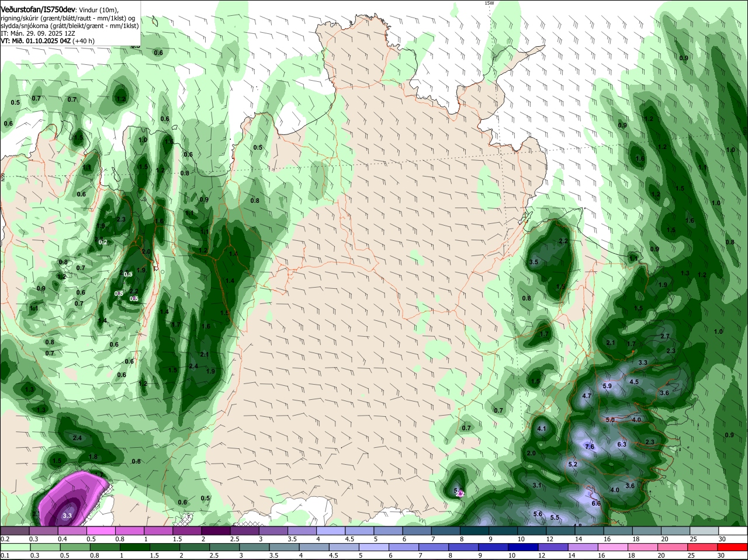The image size is (748, 560).
Task: Click the '2.7' precipitation value on the map
Action: coord(664,336)
